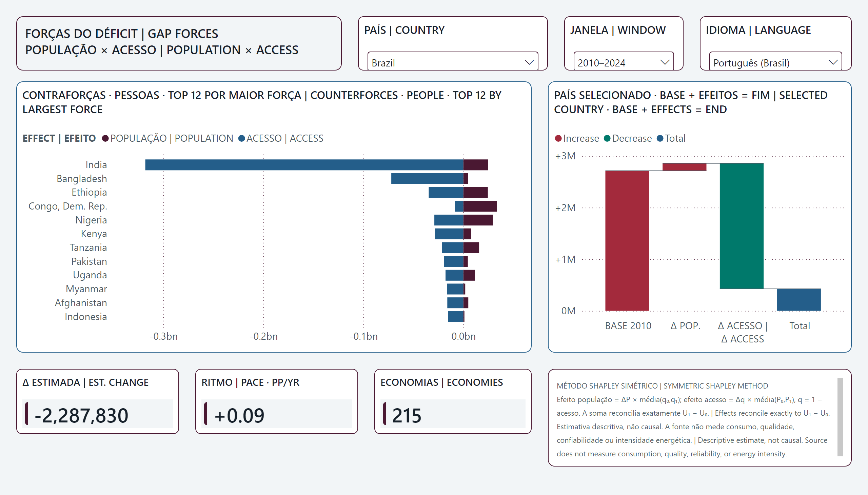Click the '215' economies value
This screenshot has height=495, width=868.
407,415
